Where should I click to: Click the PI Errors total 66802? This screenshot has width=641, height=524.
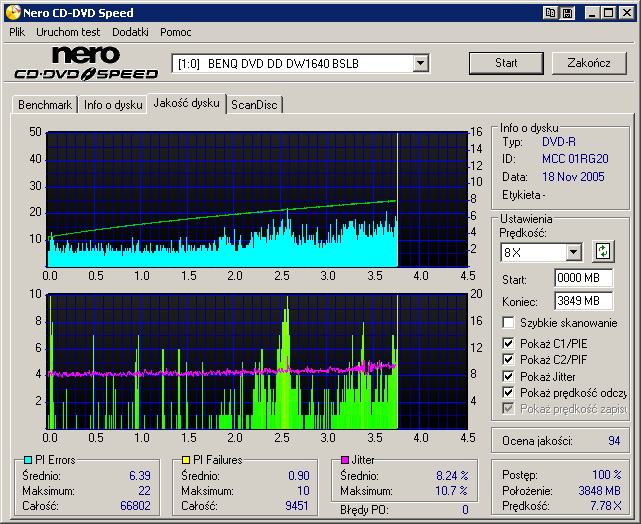click(135, 506)
